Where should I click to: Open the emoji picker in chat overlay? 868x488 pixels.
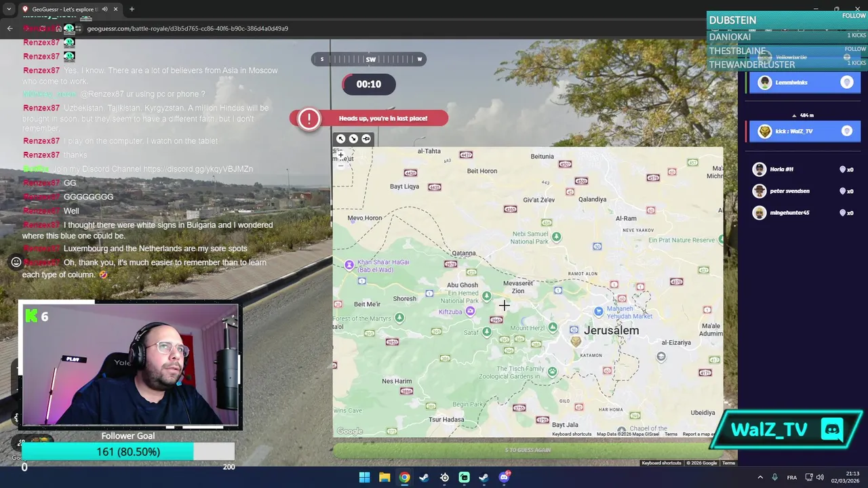[x=16, y=262]
